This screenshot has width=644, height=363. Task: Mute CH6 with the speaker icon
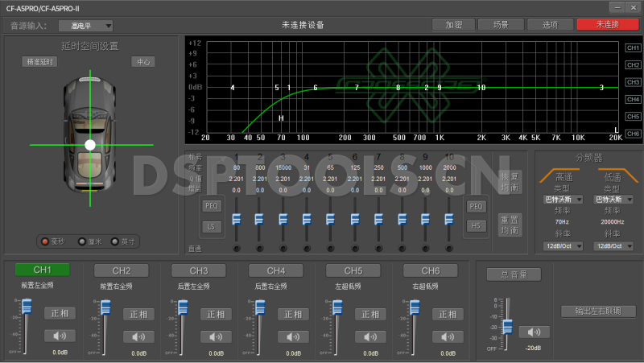(x=448, y=336)
